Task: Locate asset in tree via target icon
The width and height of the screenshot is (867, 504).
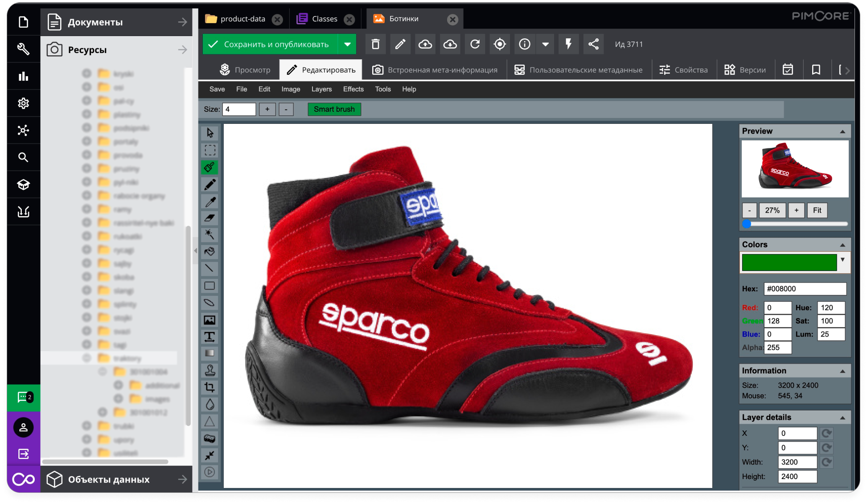Action: (500, 44)
